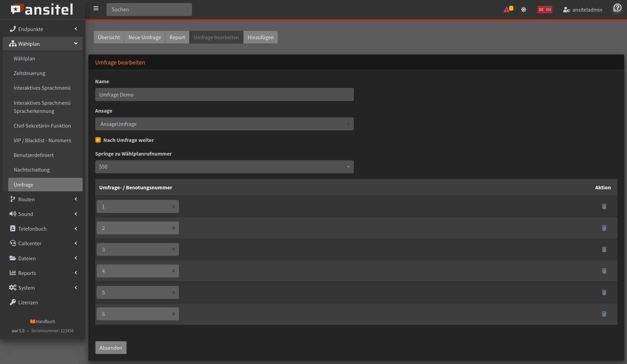Viewport: 627px width, 364px height.
Task: Uncheck the Nach Umfrage weiter checkbox
Action: pos(98,140)
